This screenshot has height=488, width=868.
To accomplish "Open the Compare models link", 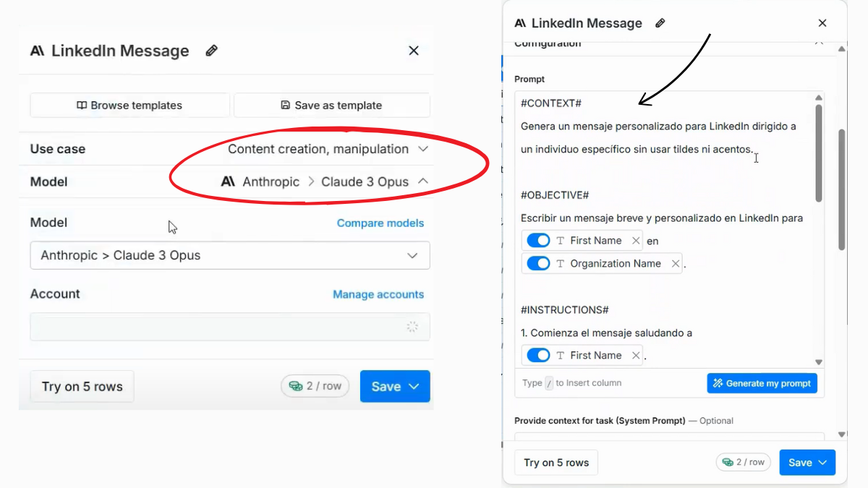I will click(380, 223).
